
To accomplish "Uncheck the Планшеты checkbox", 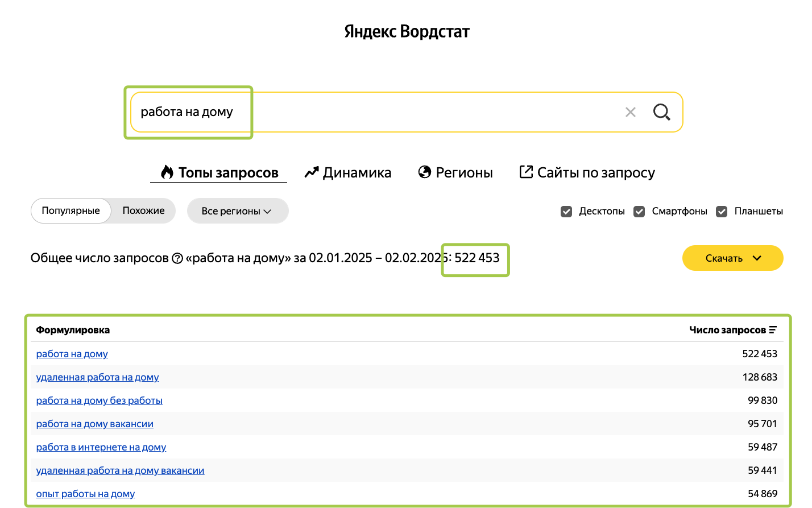I will 722,211.
